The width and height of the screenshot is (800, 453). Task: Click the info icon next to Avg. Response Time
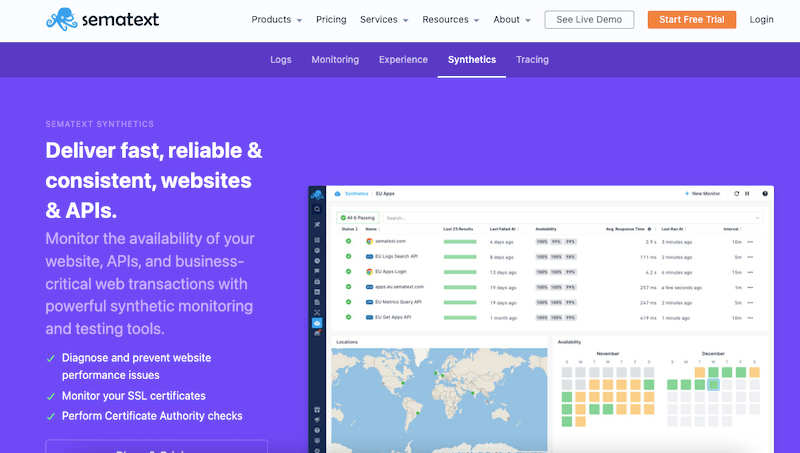(x=649, y=229)
